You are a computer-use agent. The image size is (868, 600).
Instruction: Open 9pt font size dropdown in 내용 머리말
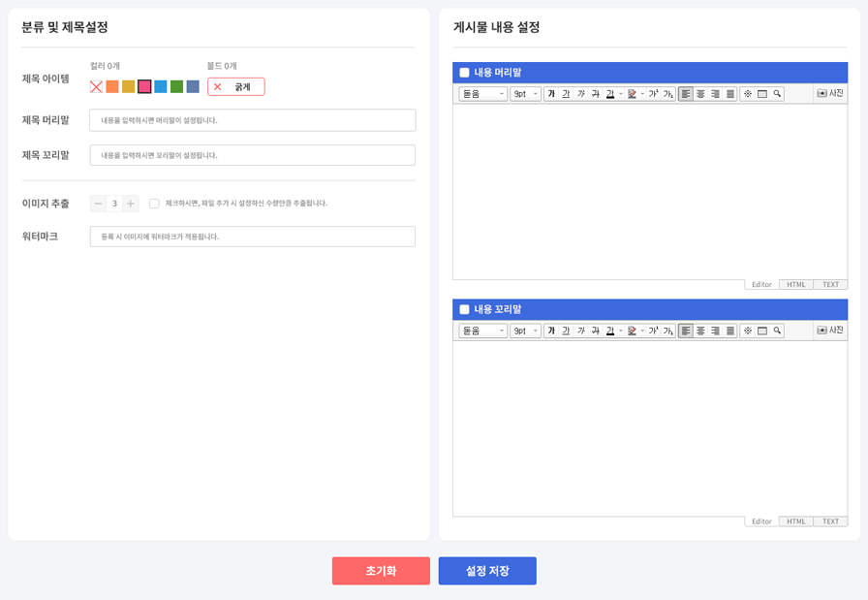pos(525,94)
